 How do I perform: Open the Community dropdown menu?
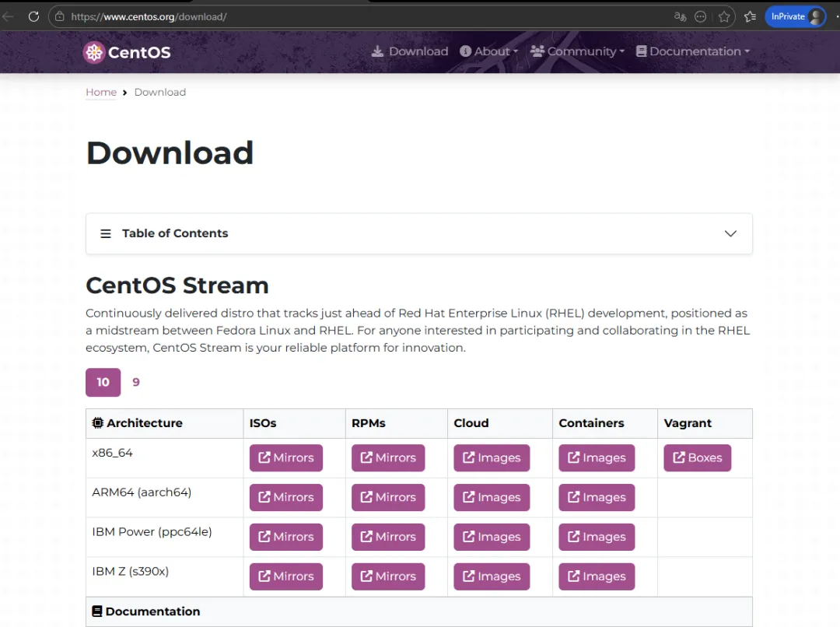[x=577, y=51]
